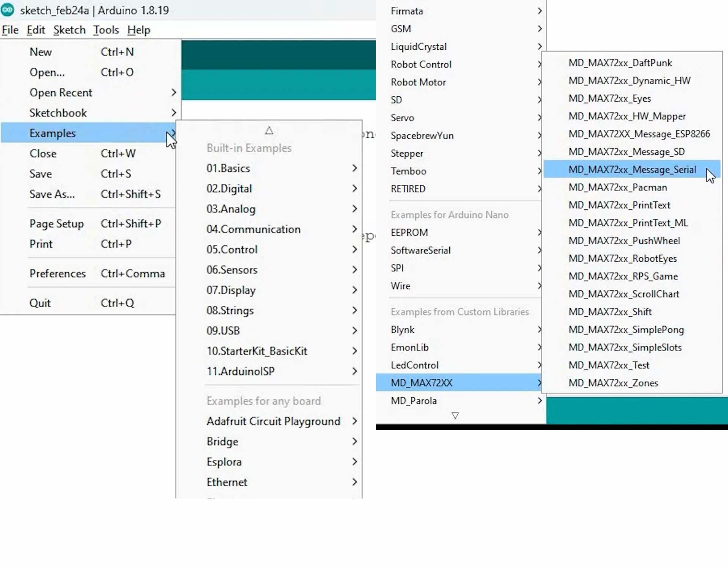Choose Quit in the File menu

click(89, 303)
